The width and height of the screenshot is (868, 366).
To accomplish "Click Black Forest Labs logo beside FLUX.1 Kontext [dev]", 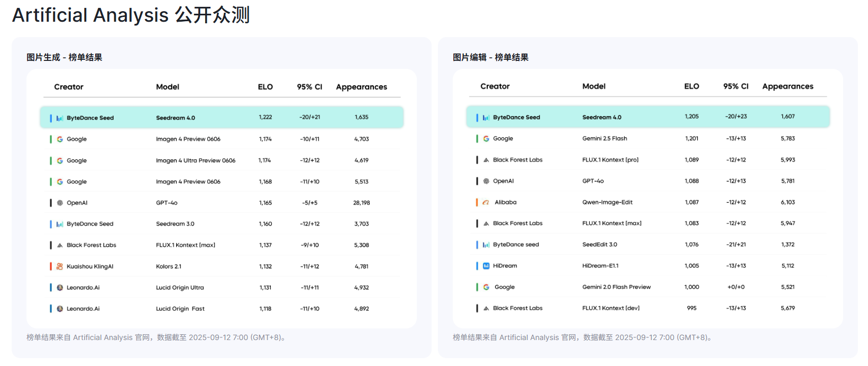I will [x=486, y=308].
